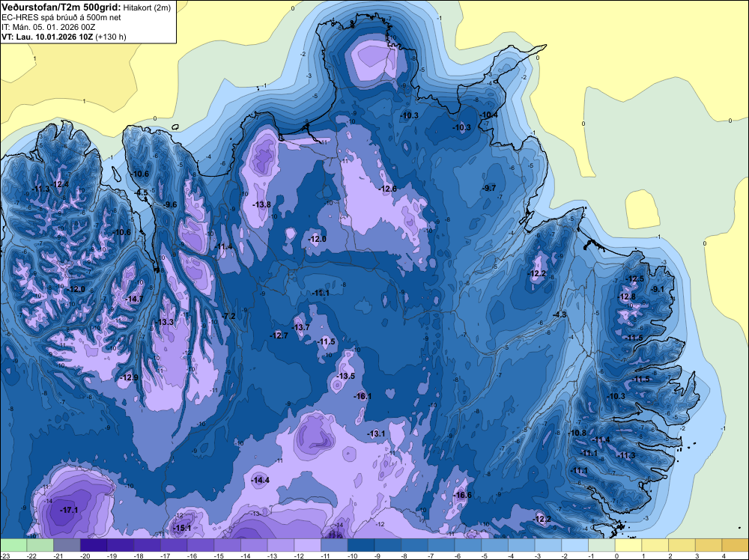Select the -9.6 temperature value
Image resolution: width=749 pixels, height=560 pixels.
[170, 205]
